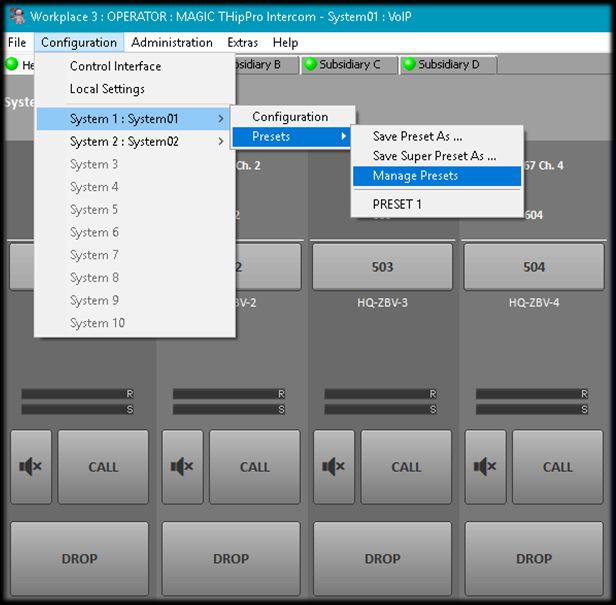Click CALL on the HQ-ZBV-3 channel
The width and height of the screenshot is (616, 605).
[406, 467]
